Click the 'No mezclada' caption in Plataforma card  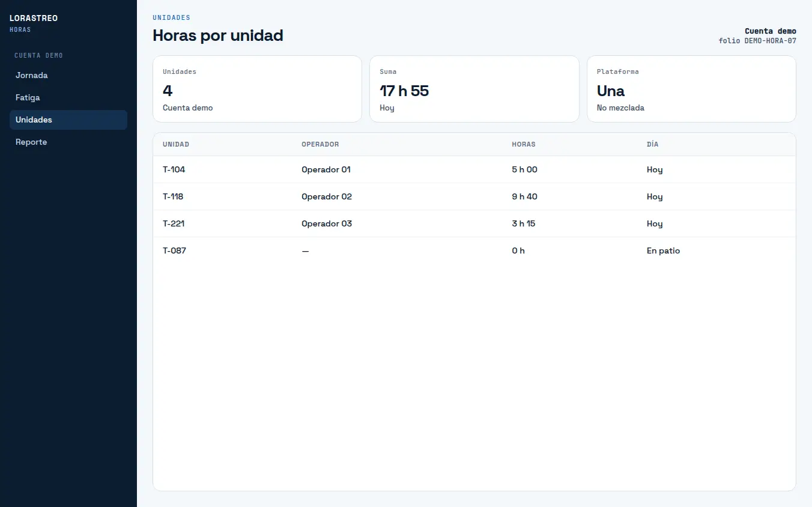point(620,108)
